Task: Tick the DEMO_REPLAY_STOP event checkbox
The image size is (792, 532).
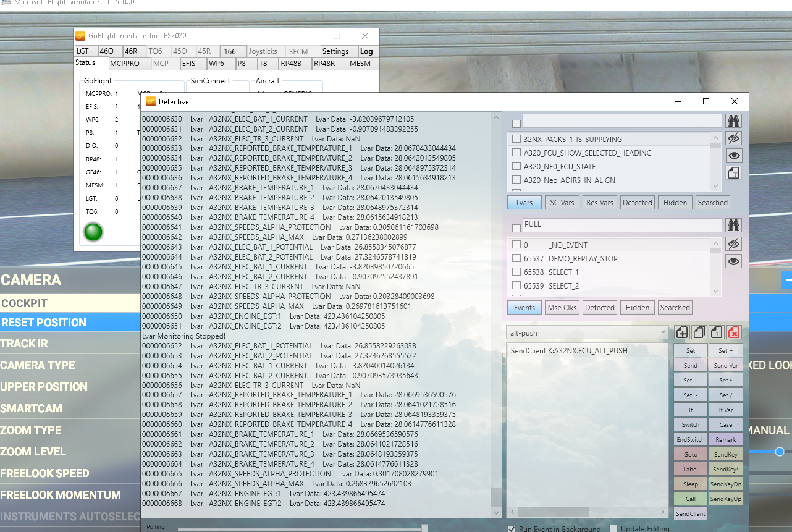Action: coord(516,258)
